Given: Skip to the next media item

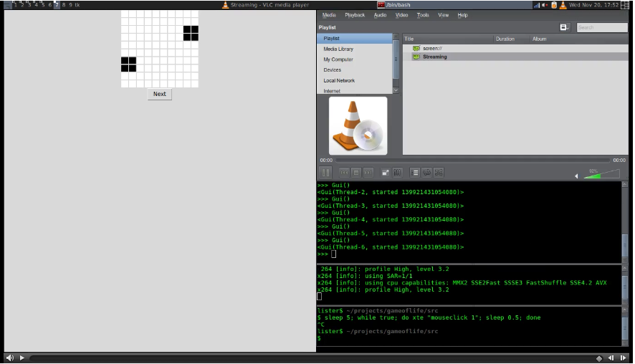Looking at the screenshot, I should [368, 173].
